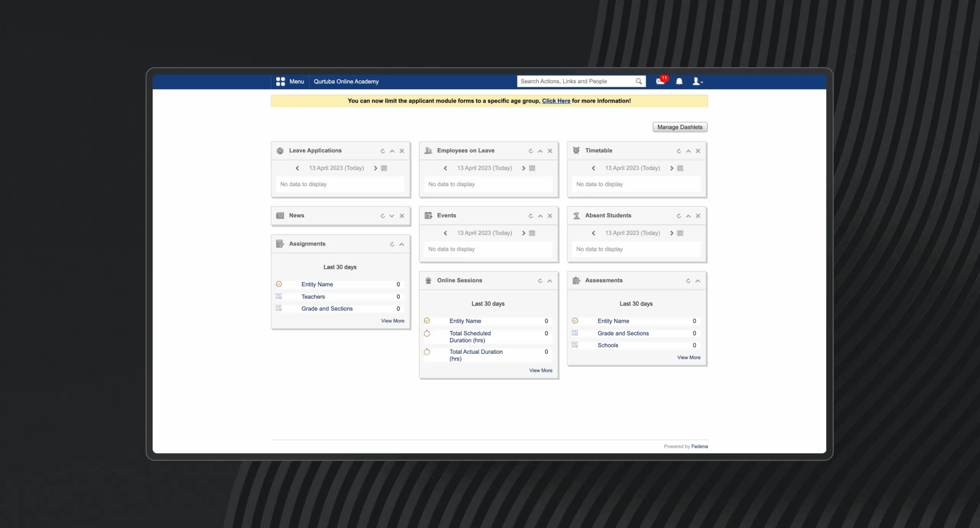
Task: Open the notifications bell icon
Action: [679, 81]
